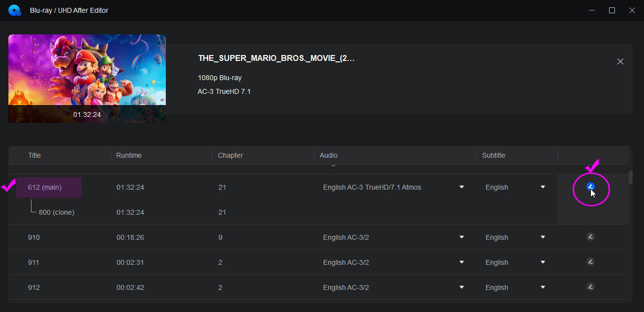Image resolution: width=644 pixels, height=312 pixels.
Task: Click the title list vertical scrollbar
Action: pyautogui.click(x=631, y=177)
